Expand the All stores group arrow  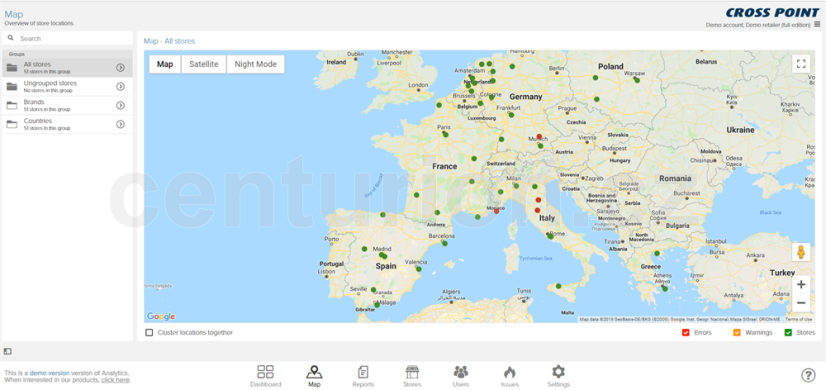[x=120, y=67]
